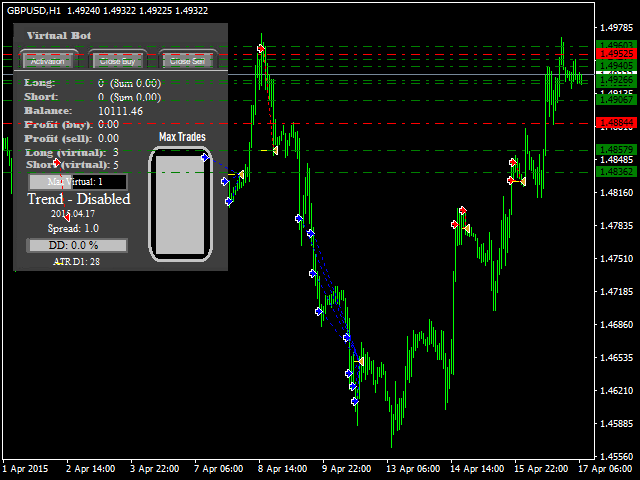The height and width of the screenshot is (480, 640).
Task: Click the 2015.04.17 date in the panel
Action: 73,213
